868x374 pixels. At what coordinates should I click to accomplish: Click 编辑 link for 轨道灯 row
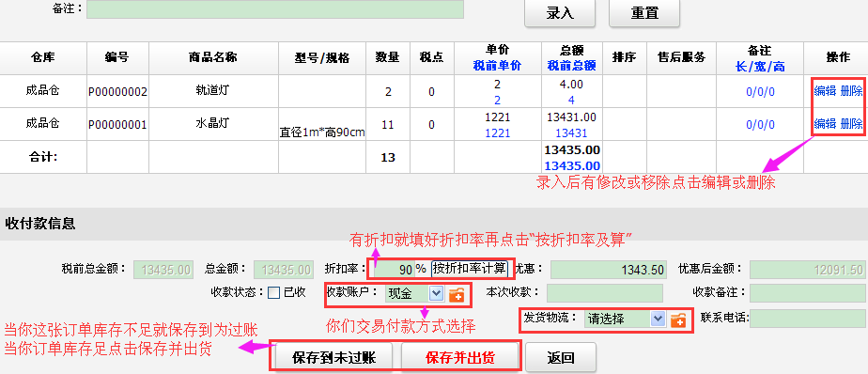point(825,91)
